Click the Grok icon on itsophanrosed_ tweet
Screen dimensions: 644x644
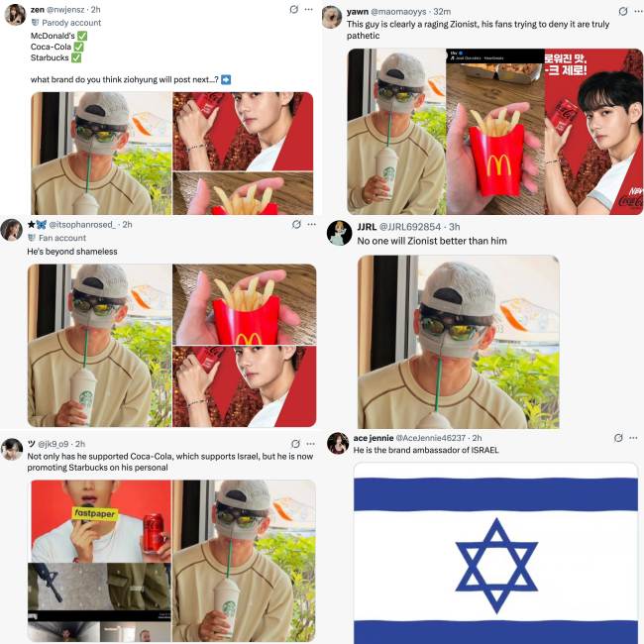(x=296, y=224)
